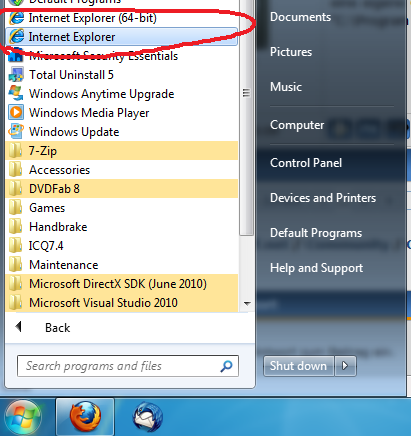
Task: Open Pictures from the right pane
Action: [291, 52]
